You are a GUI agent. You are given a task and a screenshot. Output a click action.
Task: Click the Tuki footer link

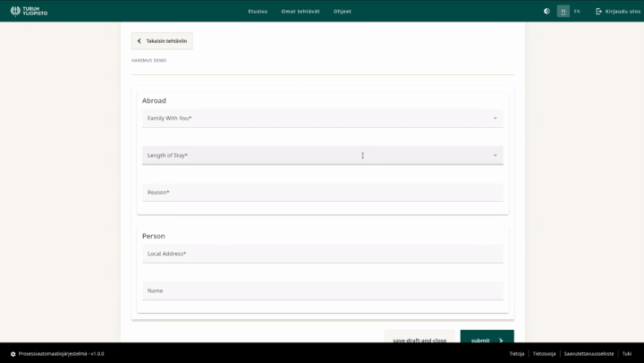[626, 353]
